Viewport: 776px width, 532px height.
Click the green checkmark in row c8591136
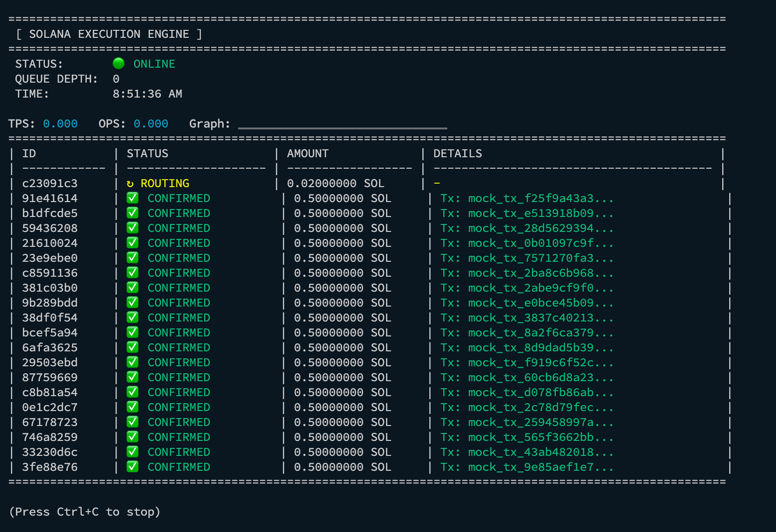[x=132, y=272]
